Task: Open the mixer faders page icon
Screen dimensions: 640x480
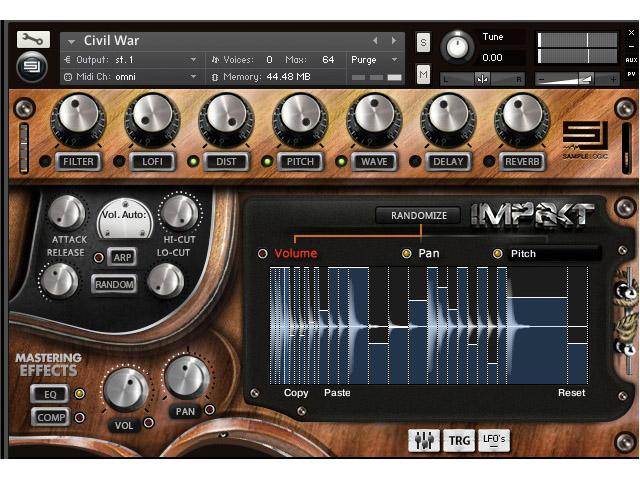Action: click(423, 440)
